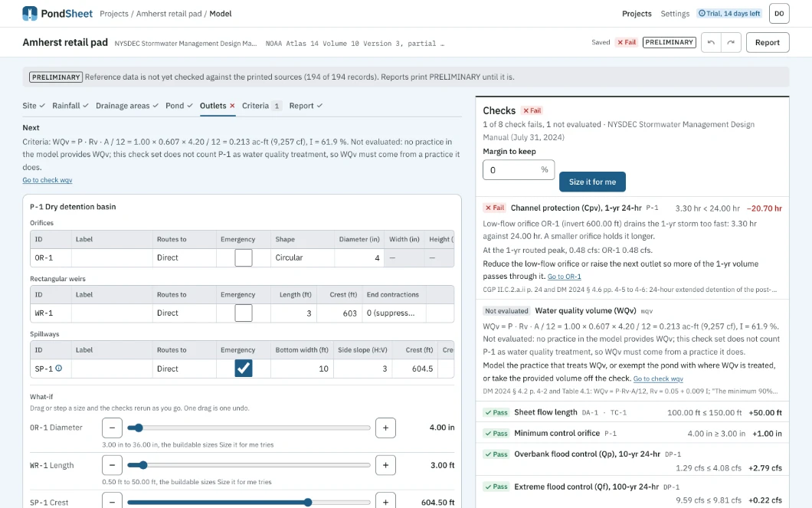The height and width of the screenshot is (508, 812).
Task: Open Go to check wqv link in Checks panel
Action: 658,379
